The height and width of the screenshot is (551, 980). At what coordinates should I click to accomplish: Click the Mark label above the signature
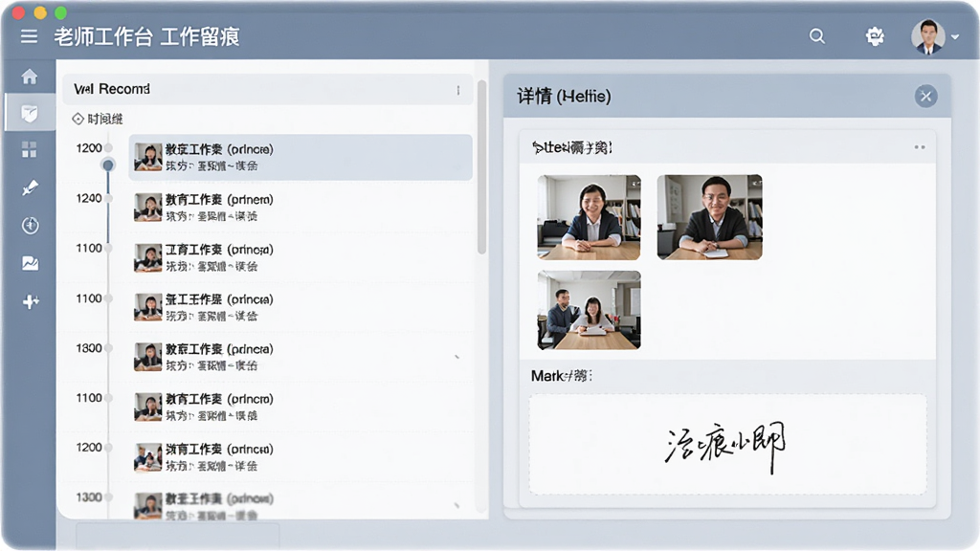pos(561,376)
